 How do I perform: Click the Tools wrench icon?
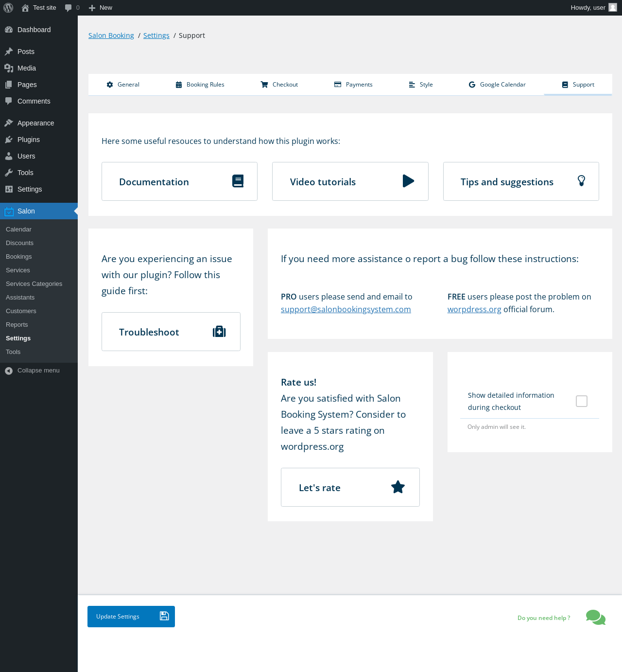pyautogui.click(x=9, y=173)
